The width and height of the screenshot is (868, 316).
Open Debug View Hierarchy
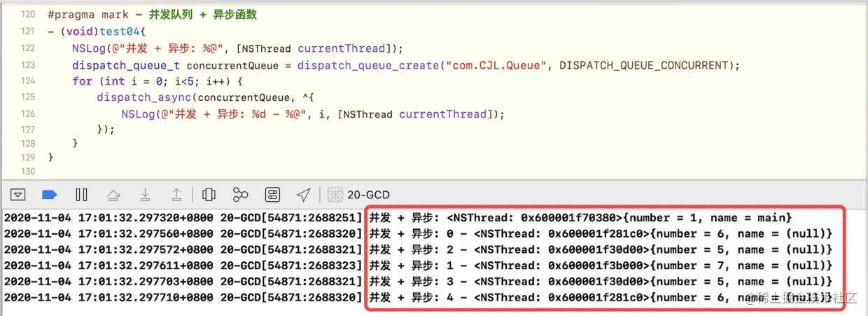click(x=209, y=195)
